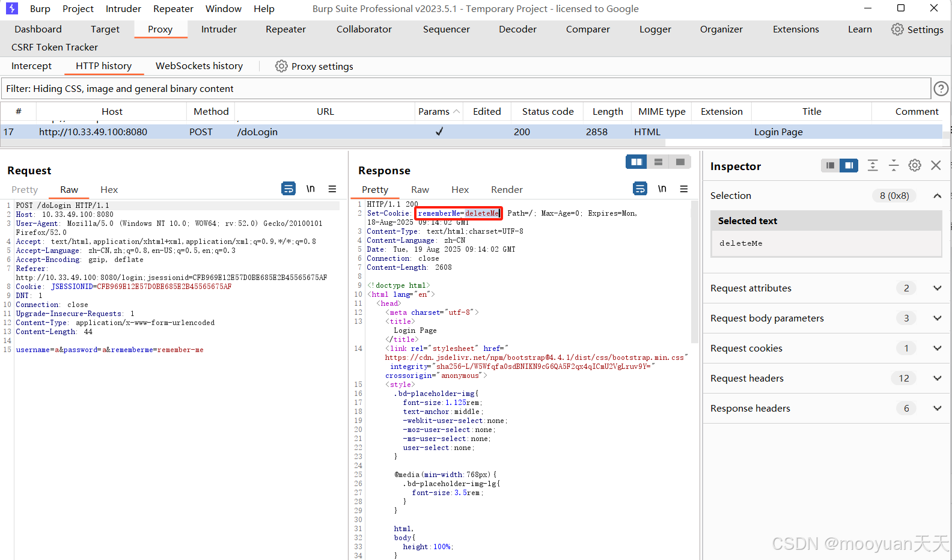The height and width of the screenshot is (560, 952).
Task: Click the filter bar hiding CSS content
Action: pos(466,88)
